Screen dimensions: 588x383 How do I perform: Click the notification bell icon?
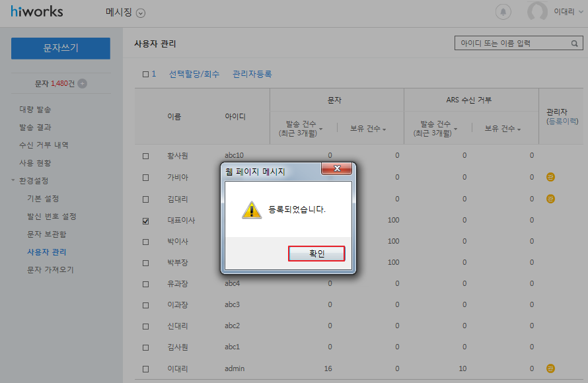[x=503, y=12]
